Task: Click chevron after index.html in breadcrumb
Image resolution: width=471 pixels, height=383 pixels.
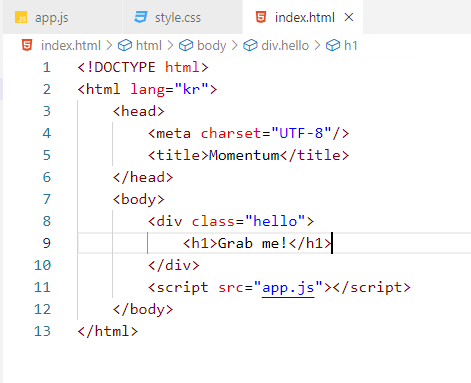Action: coord(109,45)
